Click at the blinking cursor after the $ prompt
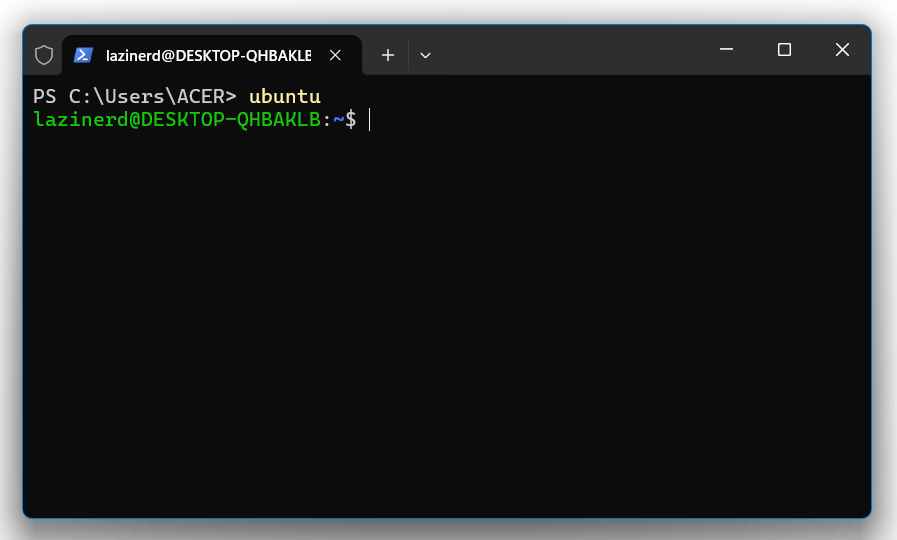The width and height of the screenshot is (897, 540). (370, 120)
